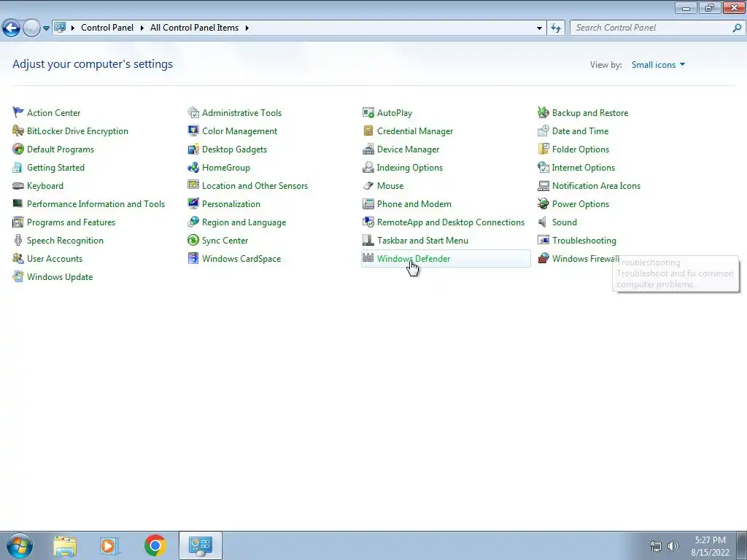This screenshot has height=560, width=747.
Task: Open Performance Information and Tools
Action: tap(96, 204)
